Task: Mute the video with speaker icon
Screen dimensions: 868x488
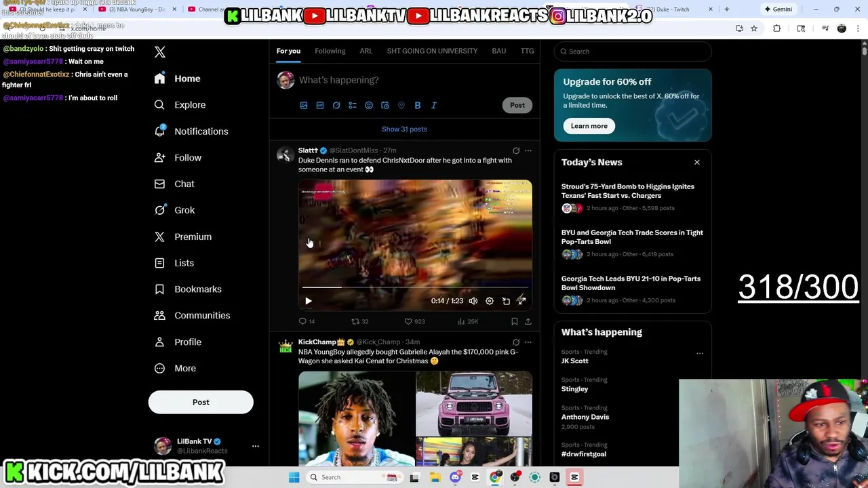Action: point(473,301)
